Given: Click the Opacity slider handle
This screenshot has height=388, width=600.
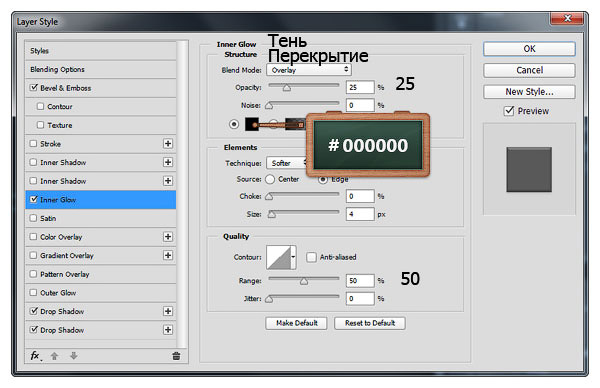Looking at the screenshot, I should click(287, 88).
